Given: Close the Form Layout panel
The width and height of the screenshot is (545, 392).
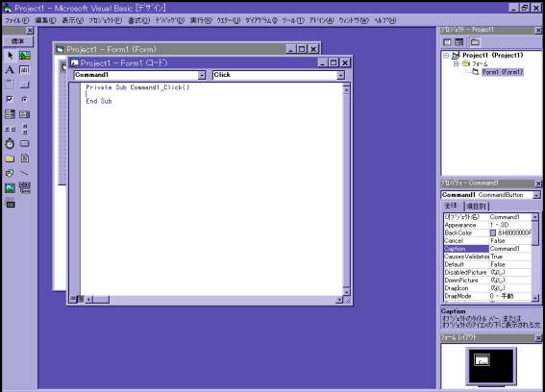Looking at the screenshot, I should [538, 338].
